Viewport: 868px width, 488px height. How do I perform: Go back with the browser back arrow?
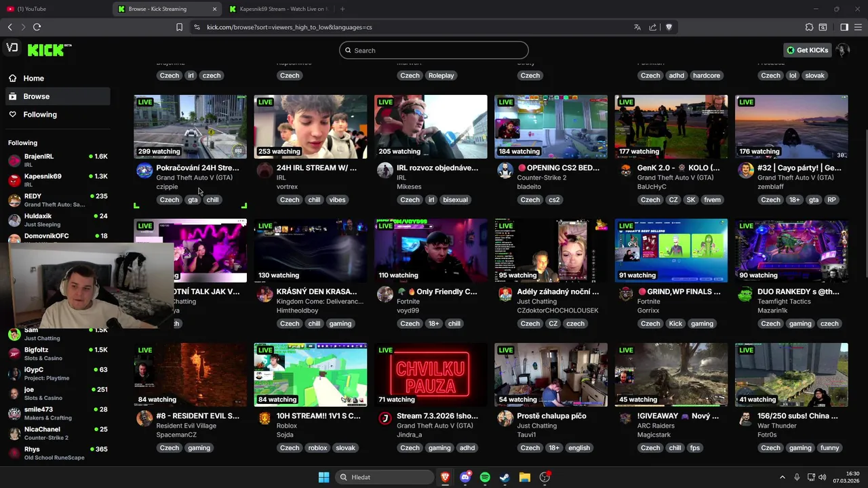(9, 27)
